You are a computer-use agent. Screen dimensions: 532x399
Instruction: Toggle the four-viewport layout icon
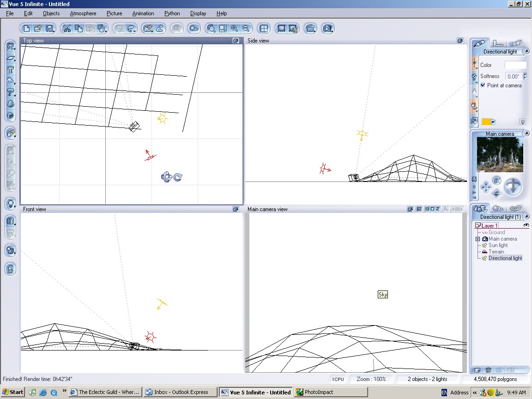point(264,29)
